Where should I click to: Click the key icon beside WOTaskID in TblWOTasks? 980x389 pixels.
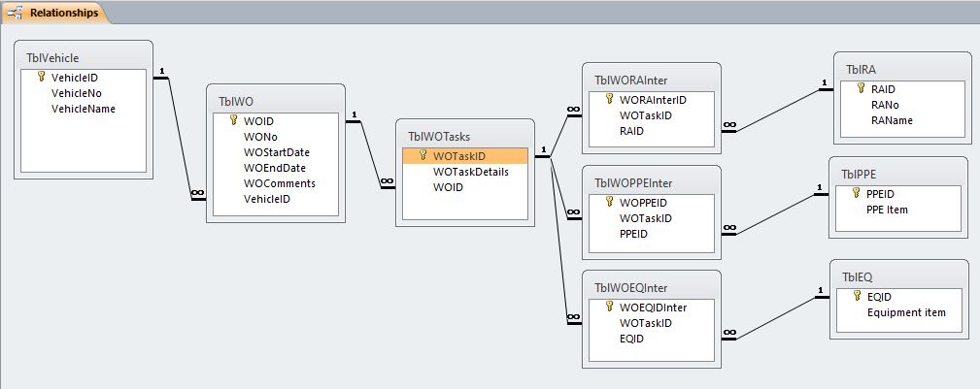(423, 155)
